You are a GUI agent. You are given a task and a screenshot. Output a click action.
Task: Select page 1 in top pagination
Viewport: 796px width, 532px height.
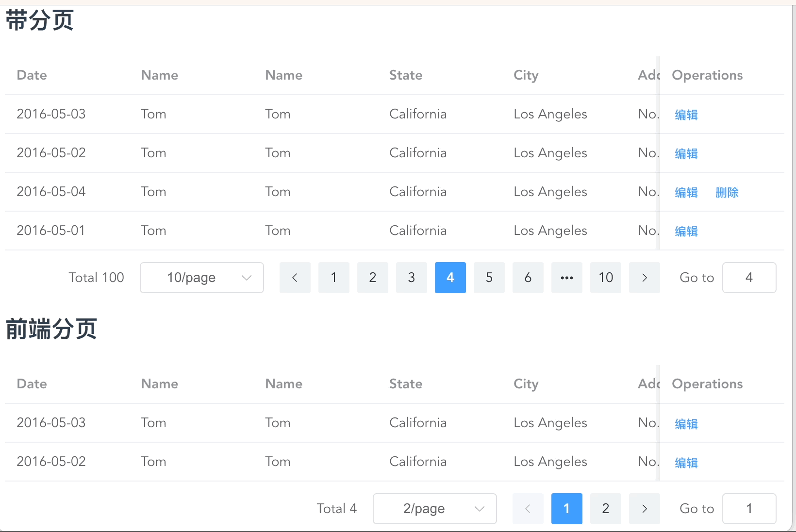point(333,278)
